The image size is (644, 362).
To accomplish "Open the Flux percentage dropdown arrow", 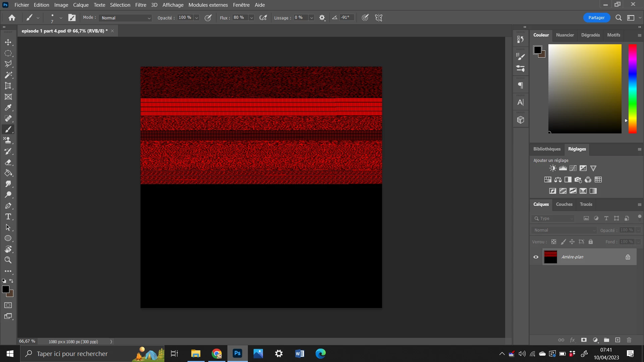I will (x=252, y=18).
